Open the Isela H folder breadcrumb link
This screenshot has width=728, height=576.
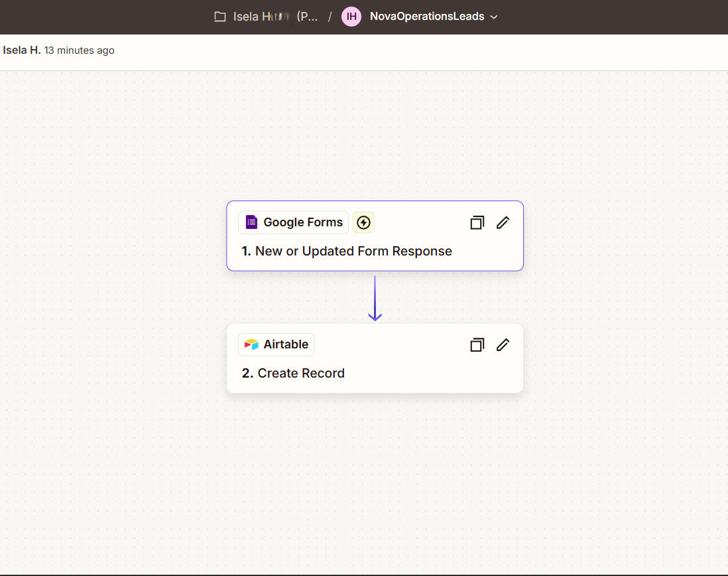275,17
